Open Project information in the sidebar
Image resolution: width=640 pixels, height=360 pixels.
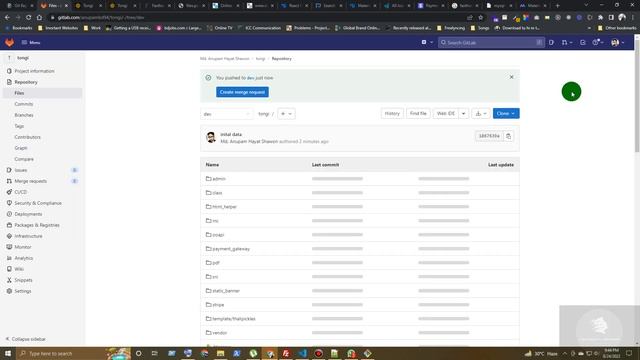point(34,71)
